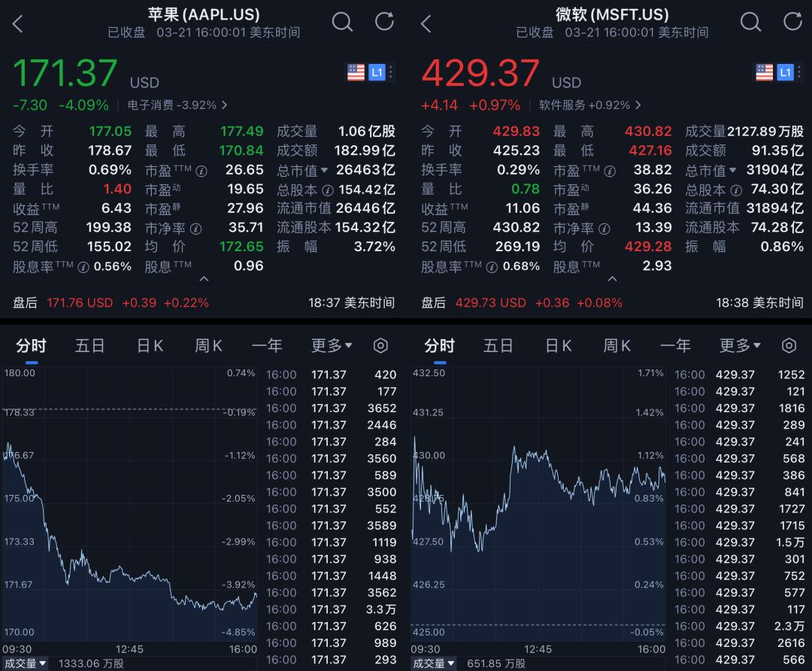This screenshot has height=671, width=812.
Task: Tap the back arrow on the Apple (AAPL.US) page
Action: 18,23
